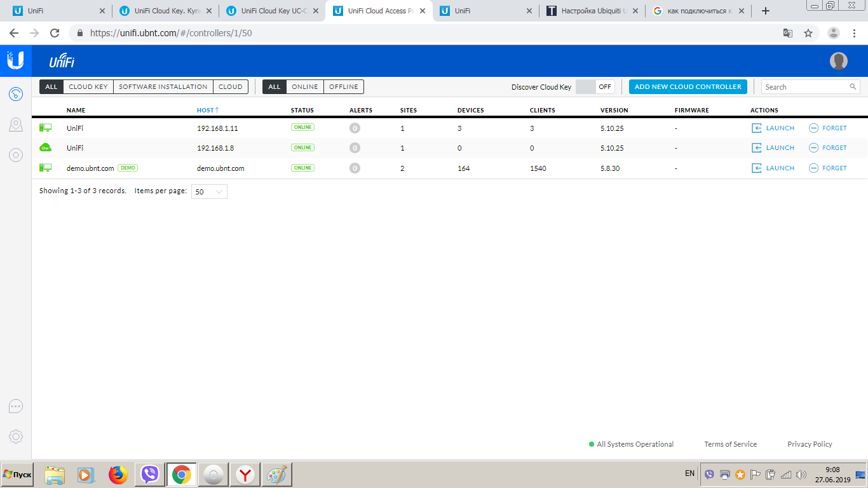Screen dimensions: 868x488
Task: Switch to the UniFi Cloud Key UC-C tab
Action: tap(273, 11)
